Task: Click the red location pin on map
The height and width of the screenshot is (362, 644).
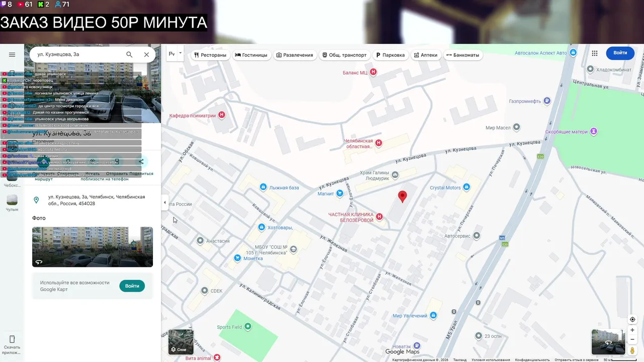Action: pos(402,197)
